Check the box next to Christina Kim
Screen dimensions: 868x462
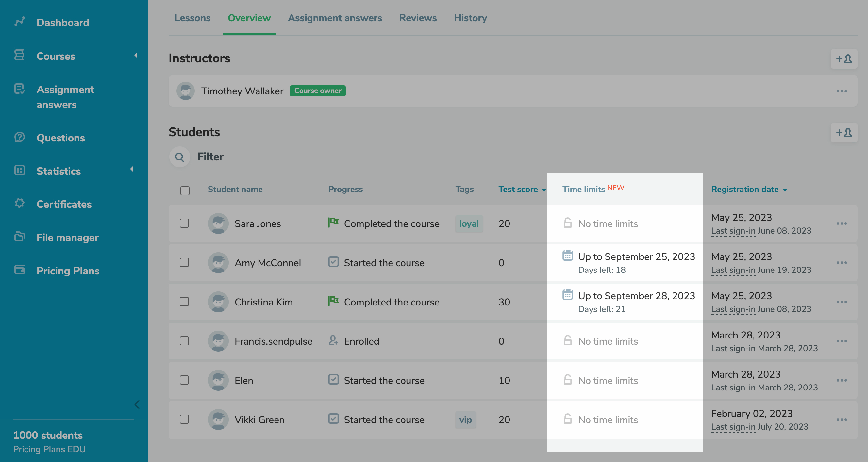[x=184, y=302]
